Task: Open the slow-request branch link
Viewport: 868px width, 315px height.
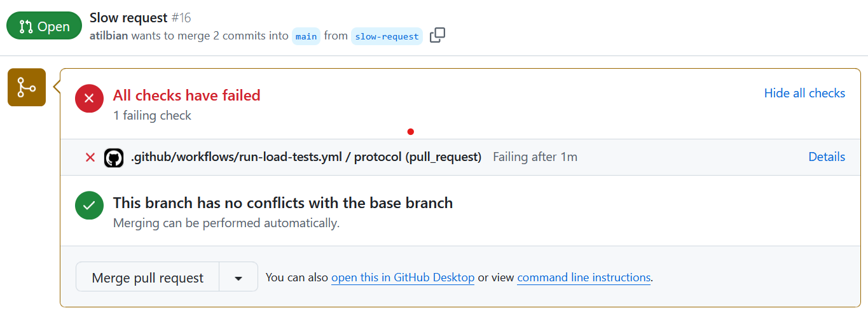Action: pos(387,36)
